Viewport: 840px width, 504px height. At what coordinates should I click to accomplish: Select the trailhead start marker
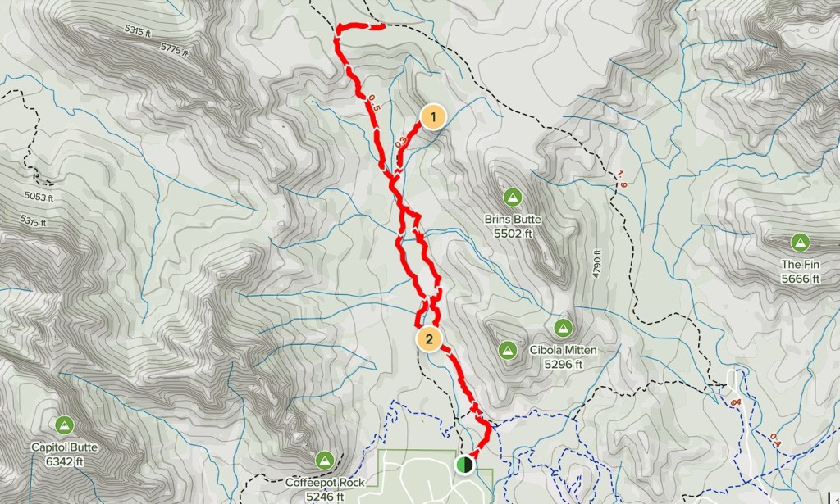[x=464, y=465]
